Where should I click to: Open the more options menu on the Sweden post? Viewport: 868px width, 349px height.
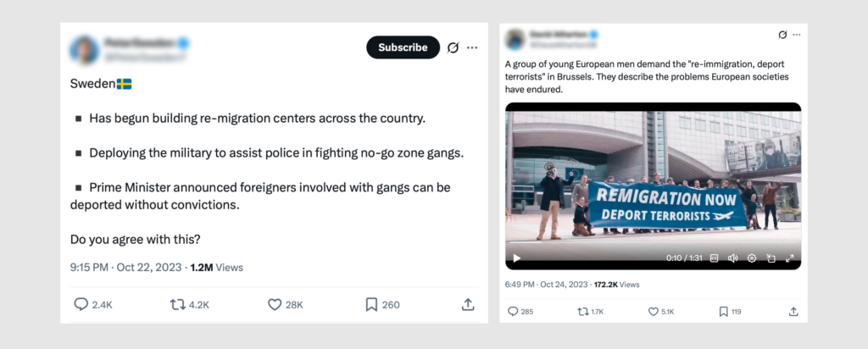point(472,47)
